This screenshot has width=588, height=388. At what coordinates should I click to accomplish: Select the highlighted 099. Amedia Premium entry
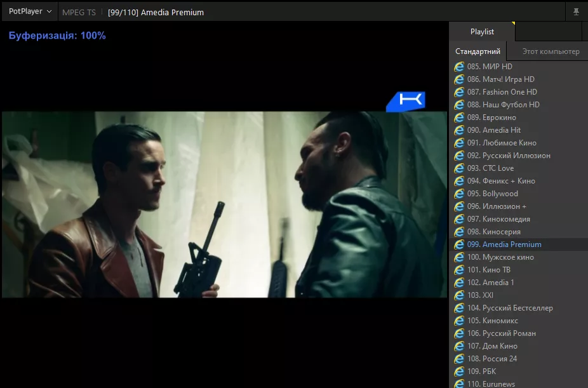point(519,244)
